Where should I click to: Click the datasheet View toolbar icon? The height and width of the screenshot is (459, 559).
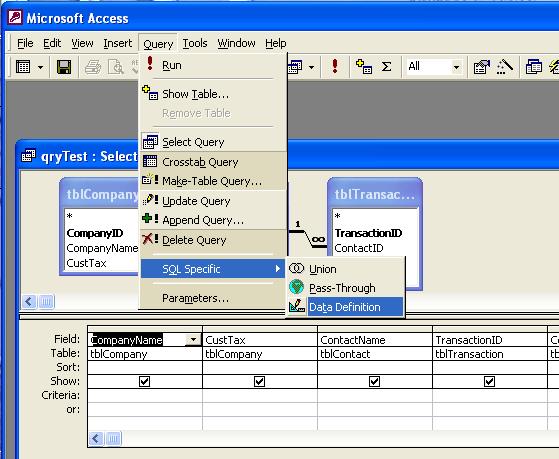click(x=23, y=67)
